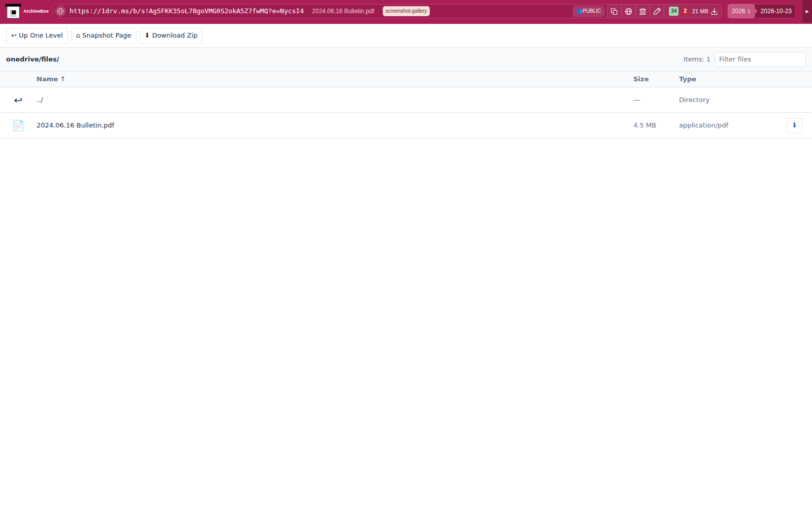
Task: Sort the list by Name column
Action: coord(51,79)
